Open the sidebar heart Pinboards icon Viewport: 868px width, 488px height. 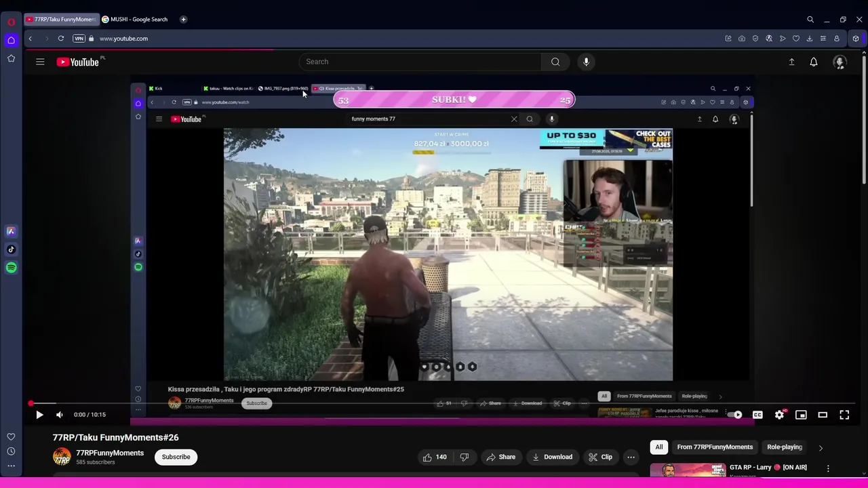click(x=11, y=437)
